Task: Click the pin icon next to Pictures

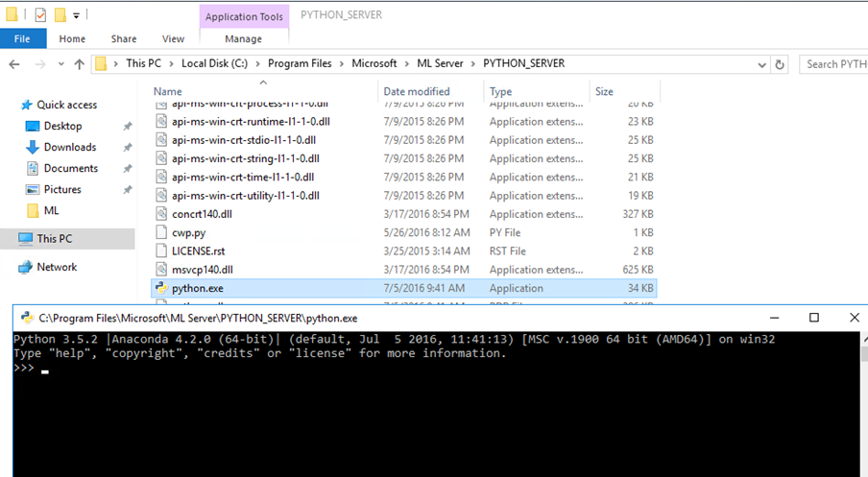Action: 128,189
